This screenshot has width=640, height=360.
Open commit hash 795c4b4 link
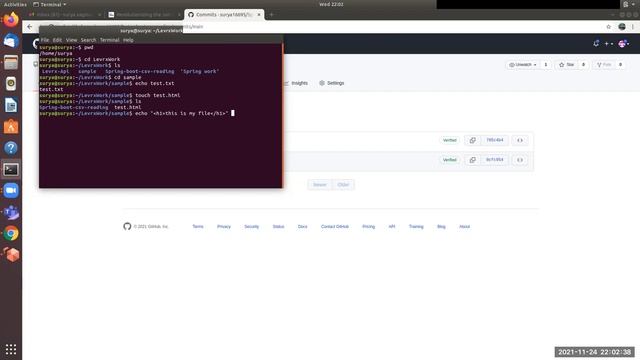pos(494,140)
